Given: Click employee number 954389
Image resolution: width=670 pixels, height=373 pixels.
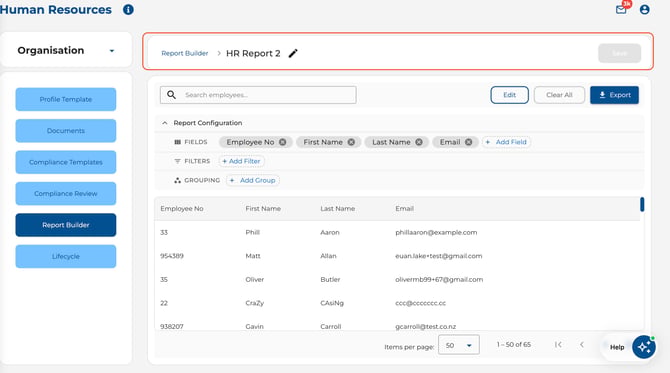Looking at the screenshot, I should (x=172, y=256).
